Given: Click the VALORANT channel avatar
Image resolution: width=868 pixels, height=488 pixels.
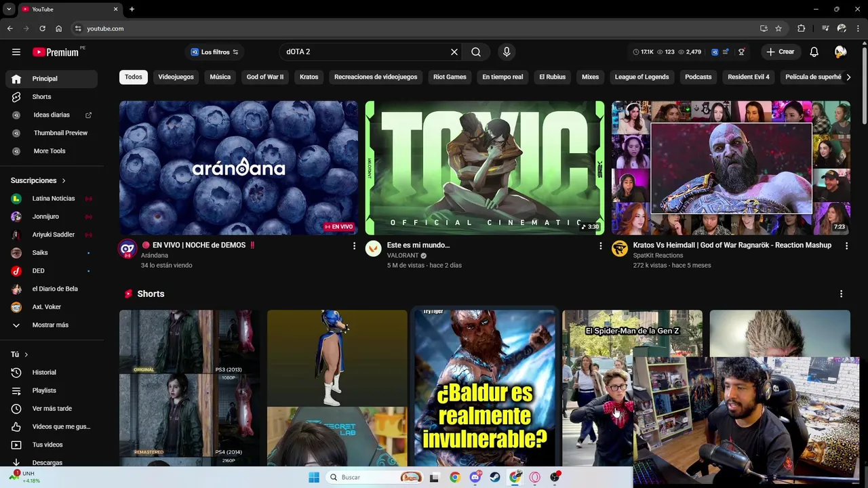Looking at the screenshot, I should click(374, 249).
